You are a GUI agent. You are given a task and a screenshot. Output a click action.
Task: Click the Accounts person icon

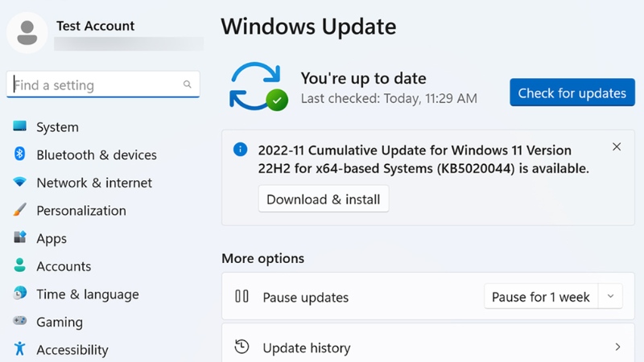pyautogui.click(x=20, y=266)
